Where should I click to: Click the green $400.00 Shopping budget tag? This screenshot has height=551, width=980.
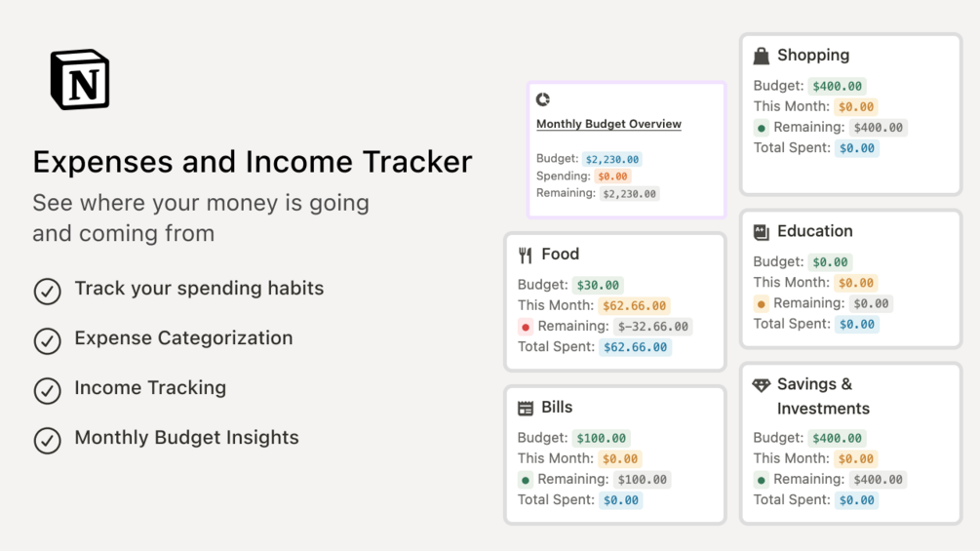[838, 86]
